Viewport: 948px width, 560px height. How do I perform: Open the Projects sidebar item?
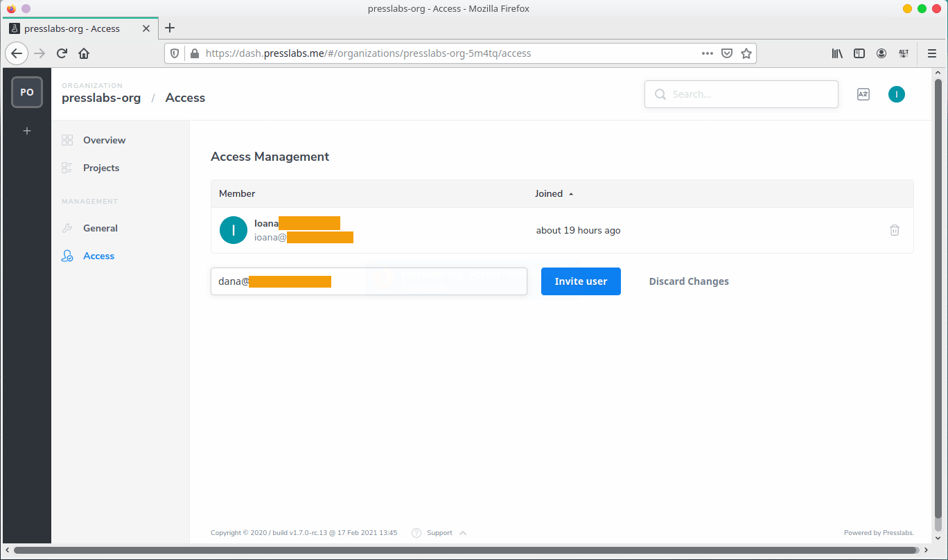click(101, 168)
